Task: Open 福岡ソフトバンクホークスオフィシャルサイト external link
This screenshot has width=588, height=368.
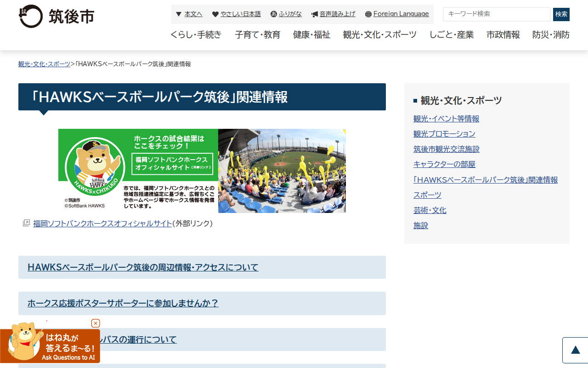Action: click(x=102, y=224)
